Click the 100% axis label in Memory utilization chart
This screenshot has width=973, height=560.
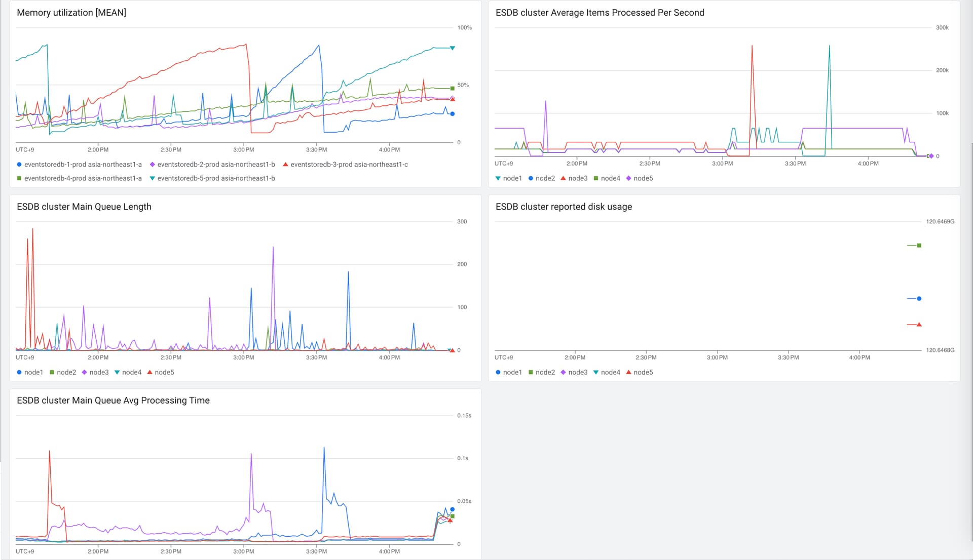point(464,28)
